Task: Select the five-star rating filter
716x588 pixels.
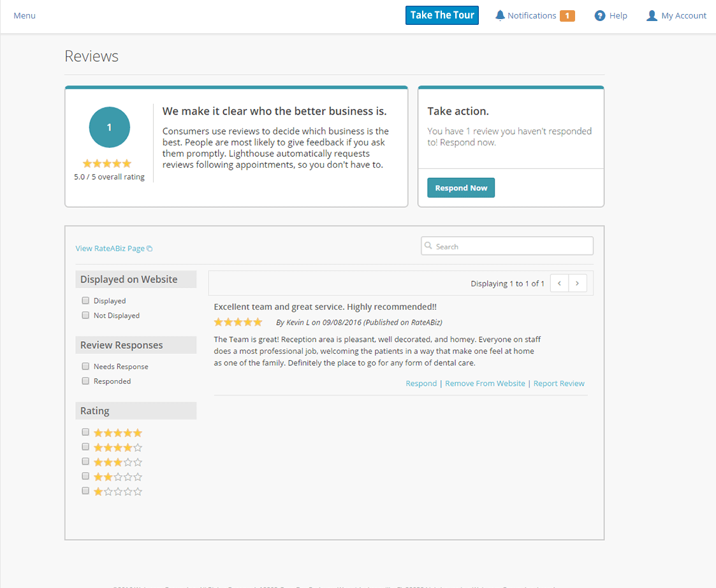Action: 85,432
